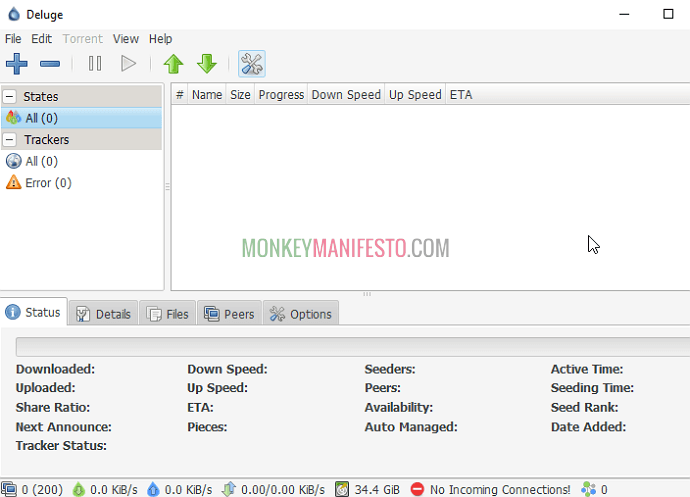The height and width of the screenshot is (497, 690).
Task: Switch to the Status tab
Action: (x=34, y=312)
